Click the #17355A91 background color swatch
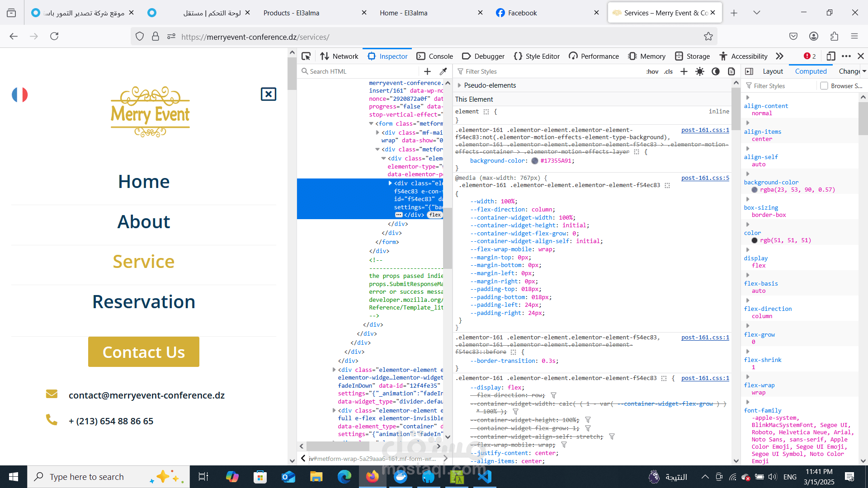 point(535,161)
